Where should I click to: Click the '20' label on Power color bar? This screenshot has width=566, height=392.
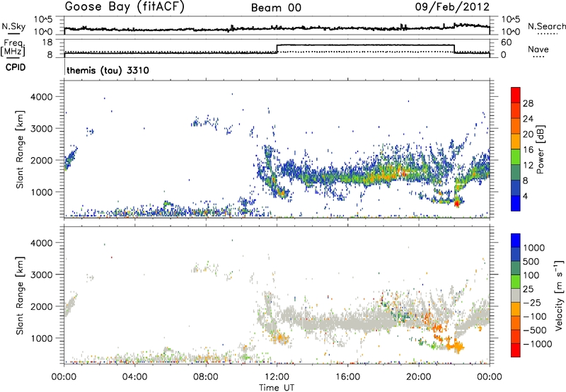(x=528, y=134)
